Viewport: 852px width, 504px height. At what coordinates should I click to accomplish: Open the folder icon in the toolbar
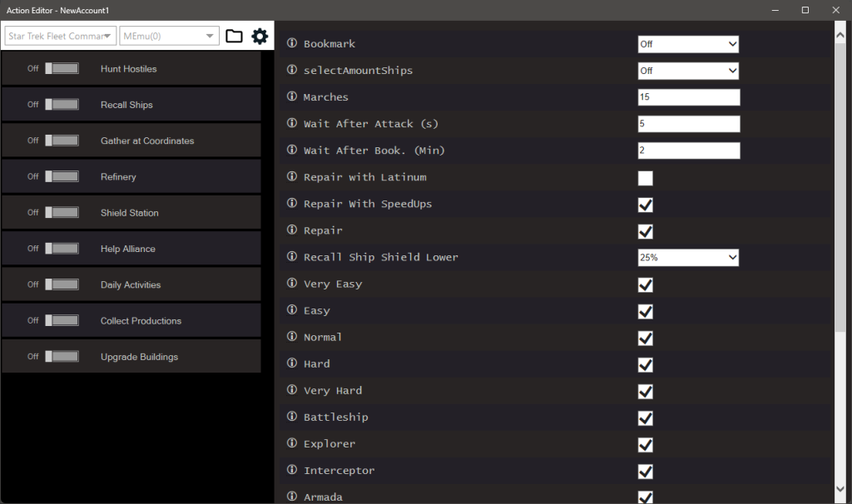(x=234, y=36)
